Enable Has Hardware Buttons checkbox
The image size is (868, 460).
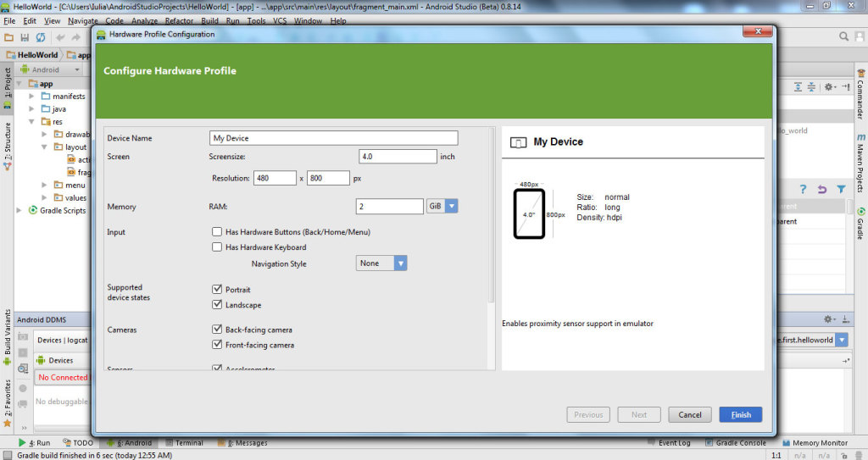[x=217, y=231]
